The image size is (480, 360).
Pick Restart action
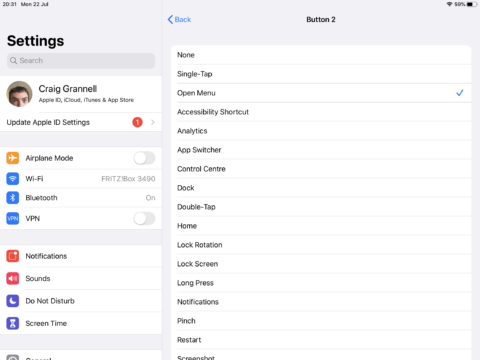(x=321, y=340)
